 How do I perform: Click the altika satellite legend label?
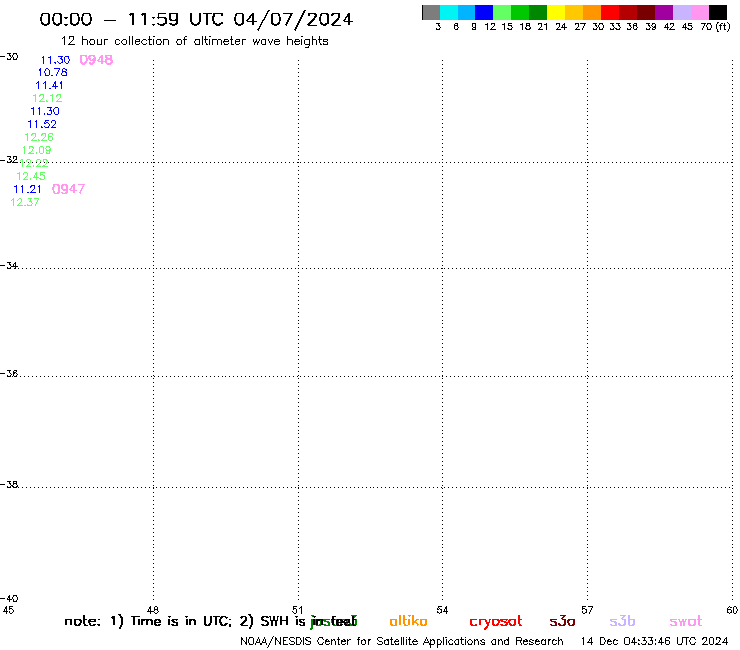(408, 621)
